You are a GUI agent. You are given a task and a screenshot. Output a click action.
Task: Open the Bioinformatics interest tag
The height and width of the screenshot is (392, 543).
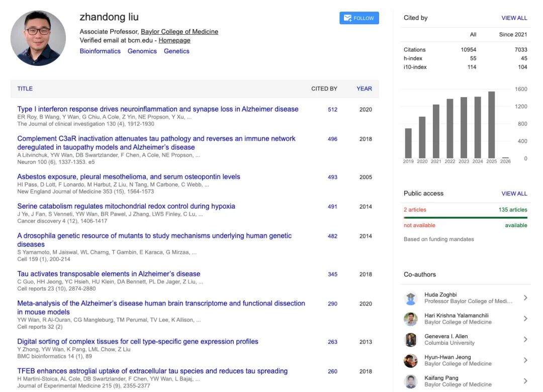pos(100,51)
